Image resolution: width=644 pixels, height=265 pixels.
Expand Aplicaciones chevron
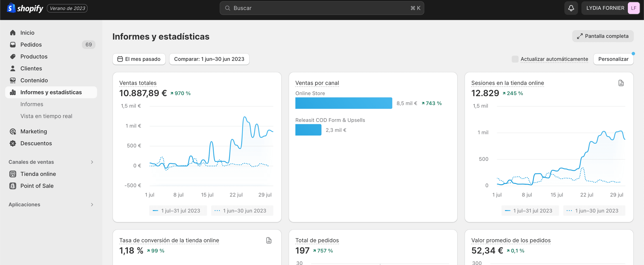pos(92,205)
